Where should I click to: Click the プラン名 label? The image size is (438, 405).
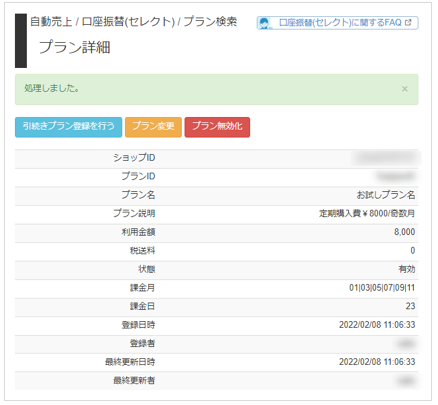(x=138, y=195)
